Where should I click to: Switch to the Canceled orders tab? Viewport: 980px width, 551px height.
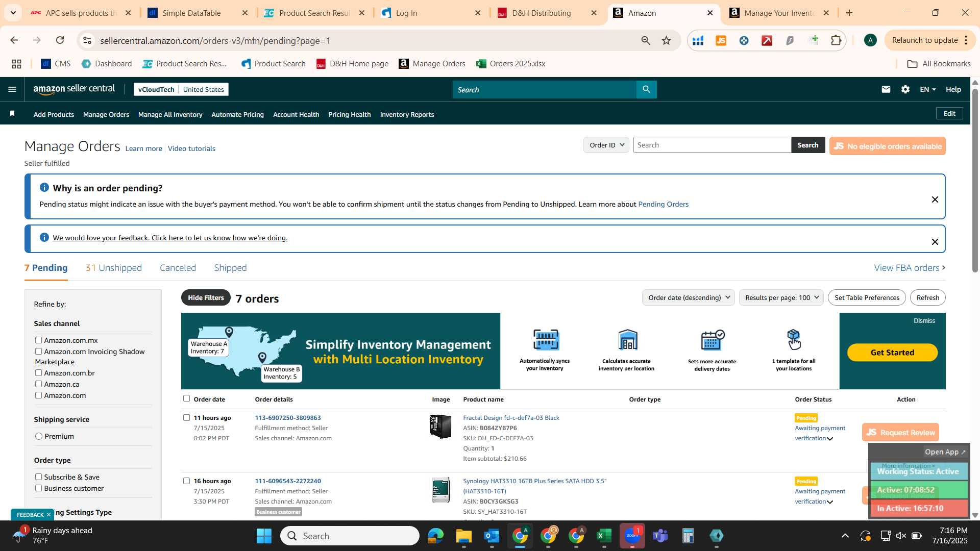pyautogui.click(x=178, y=268)
